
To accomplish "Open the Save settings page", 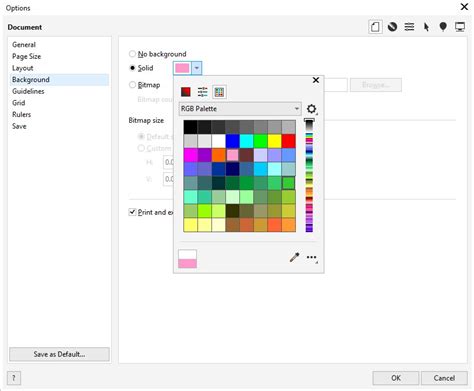I will (19, 126).
